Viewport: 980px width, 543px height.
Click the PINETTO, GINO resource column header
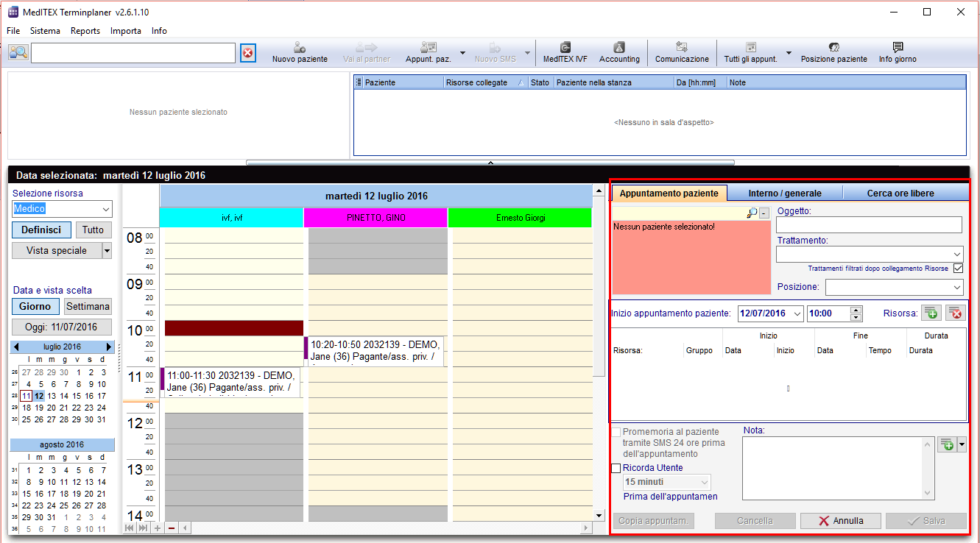click(x=376, y=218)
